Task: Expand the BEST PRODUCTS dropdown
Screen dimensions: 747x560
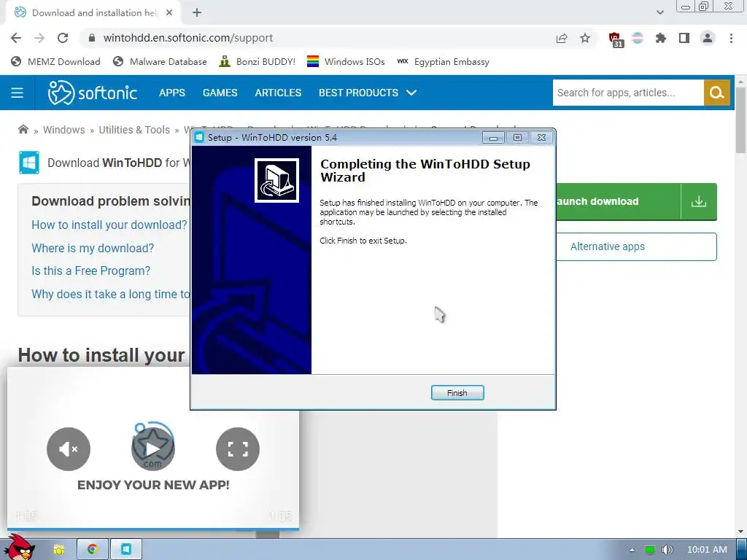Action: click(368, 93)
